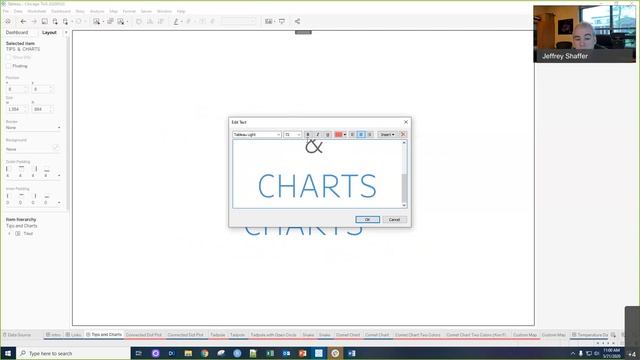Click the red font color swatch
The image size is (640, 360).
[338, 134]
